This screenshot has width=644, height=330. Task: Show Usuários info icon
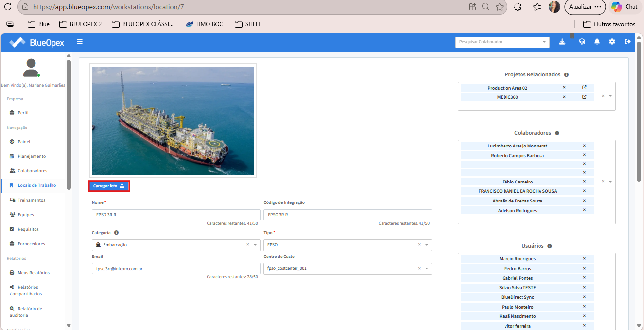550,246
